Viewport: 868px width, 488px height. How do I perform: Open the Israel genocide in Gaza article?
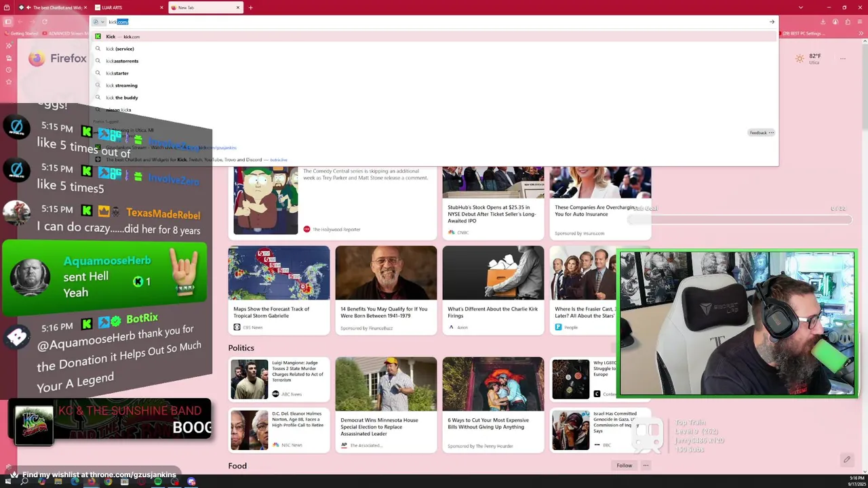pyautogui.click(x=600, y=430)
